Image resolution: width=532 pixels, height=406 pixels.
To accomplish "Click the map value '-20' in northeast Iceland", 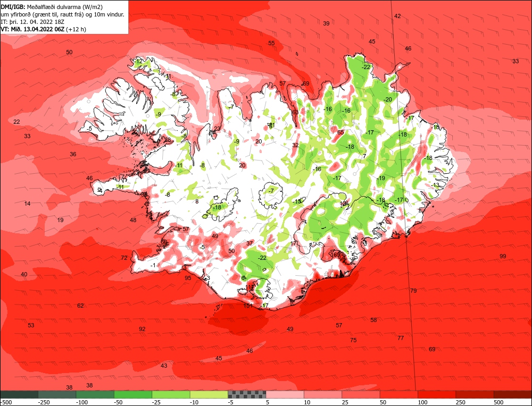I will coord(388,99).
